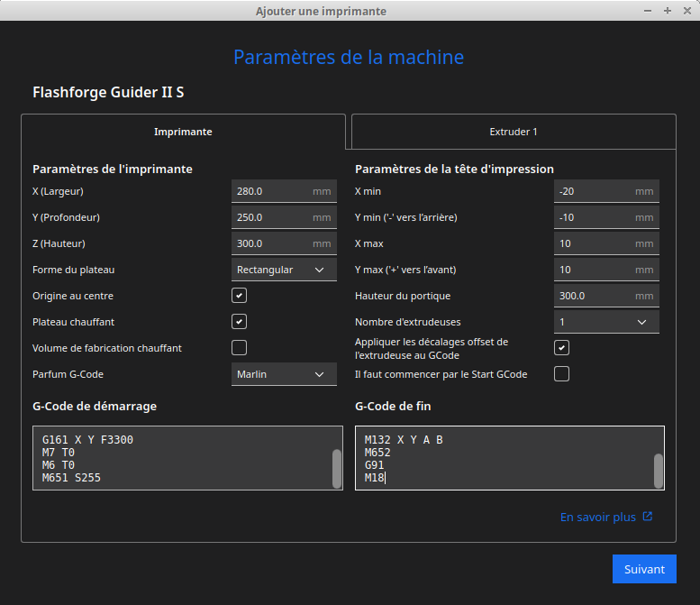Click the X (Largeur) field showing 280.0
The width and height of the screenshot is (700, 605).
[x=284, y=191]
